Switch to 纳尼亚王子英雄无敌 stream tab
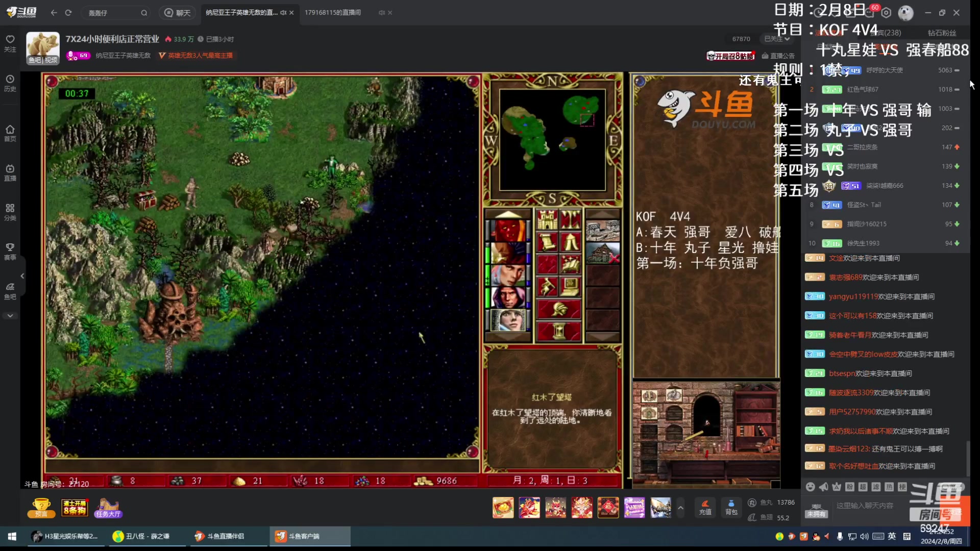Screen dimensions: 980x551 pyautogui.click(x=241, y=12)
